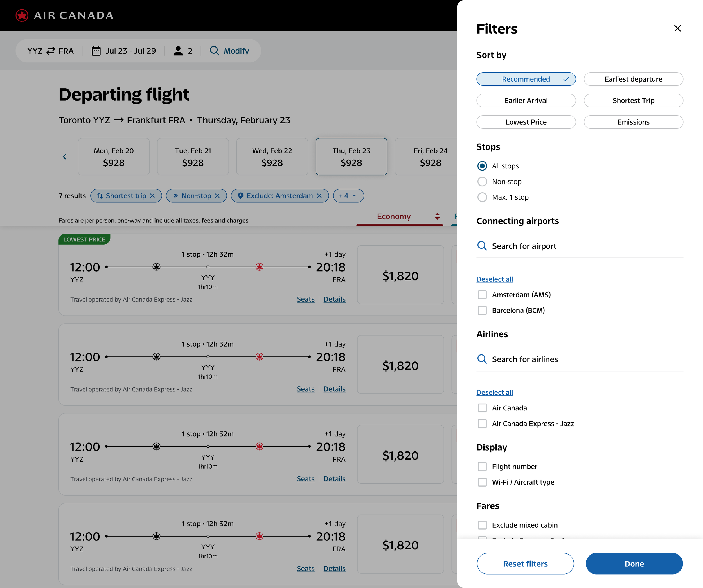This screenshot has height=588, width=703.
Task: Click the Air Canada maple leaf logo
Action: 22,15
